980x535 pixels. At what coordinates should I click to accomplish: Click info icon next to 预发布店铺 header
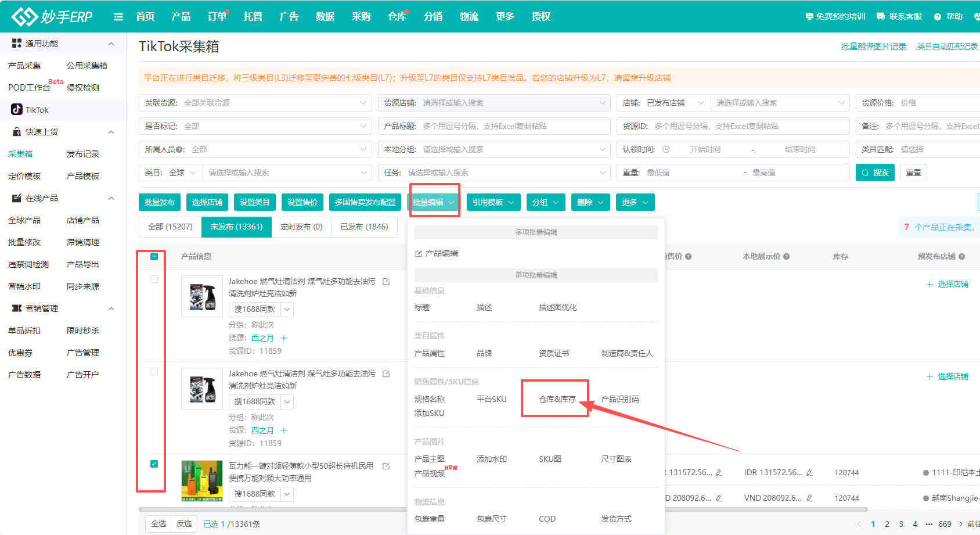962,256
